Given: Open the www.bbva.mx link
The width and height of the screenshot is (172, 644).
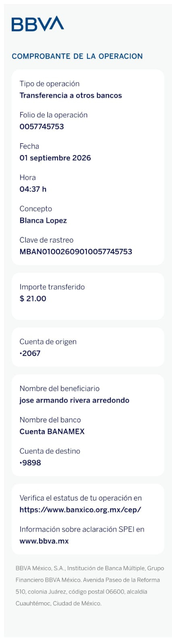Looking at the screenshot, I should (44, 541).
